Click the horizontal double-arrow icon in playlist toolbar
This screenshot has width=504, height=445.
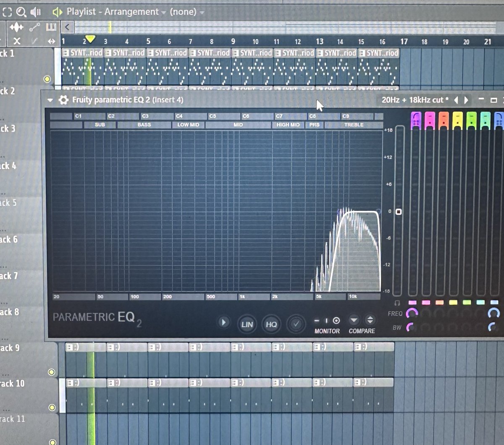[x=51, y=41]
